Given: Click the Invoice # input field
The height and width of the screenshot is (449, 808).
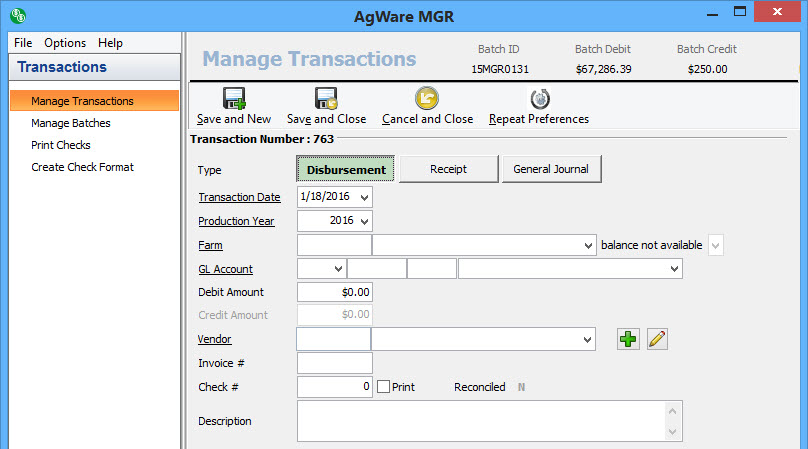Looking at the screenshot, I should coord(335,363).
